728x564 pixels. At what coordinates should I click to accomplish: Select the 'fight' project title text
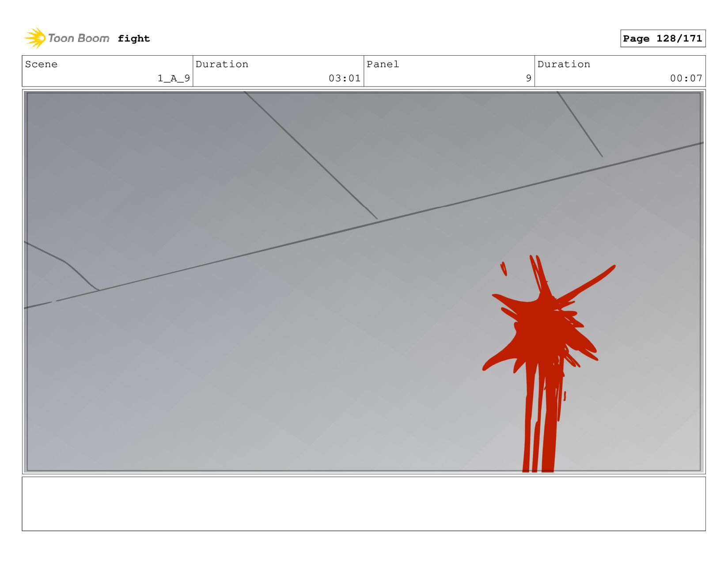[x=134, y=38]
